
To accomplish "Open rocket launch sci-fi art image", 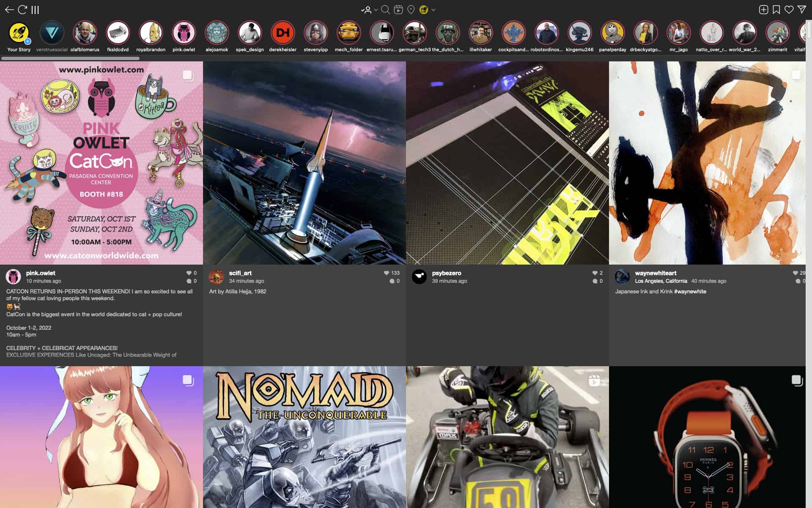I will [304, 163].
